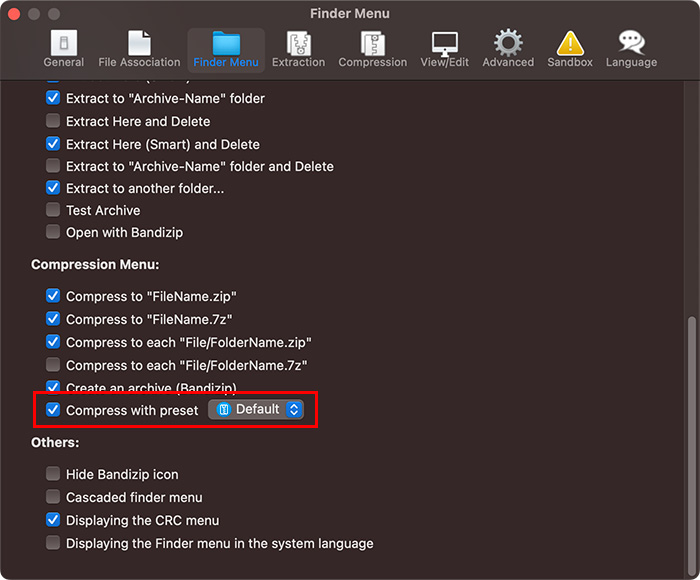Open the Language settings pane
Viewport: 700px width, 580px height.
click(x=631, y=49)
